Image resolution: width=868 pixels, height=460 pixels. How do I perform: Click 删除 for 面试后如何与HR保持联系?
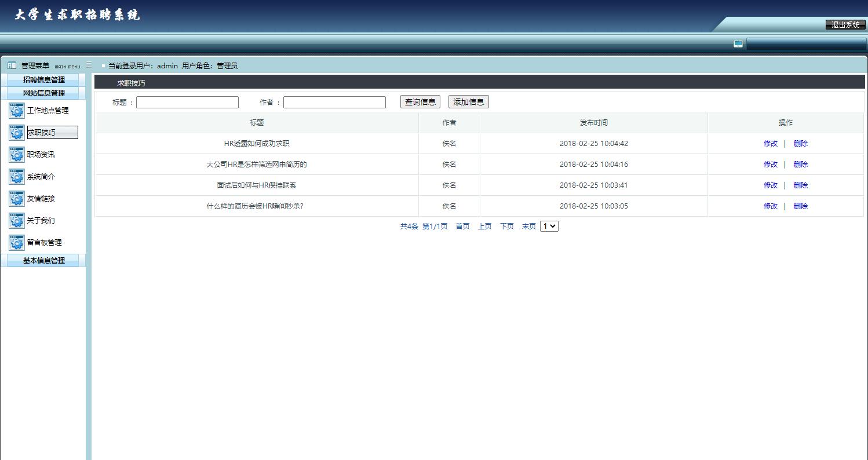(x=800, y=185)
